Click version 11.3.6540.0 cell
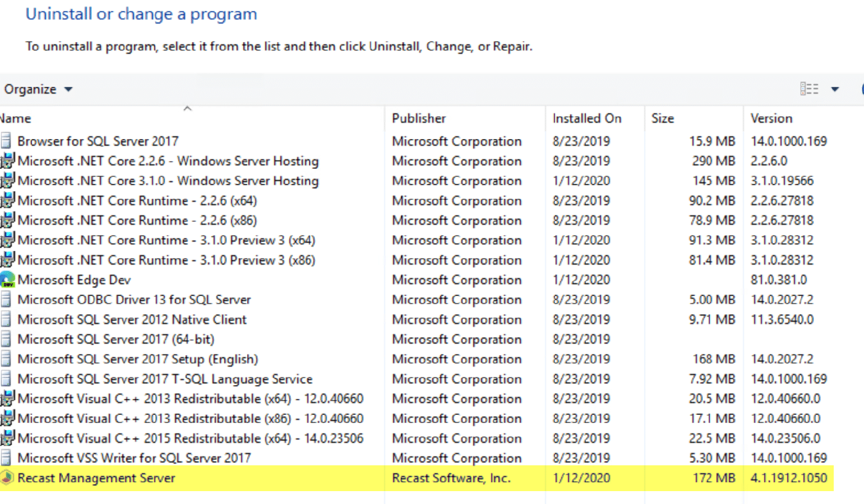This screenshot has width=864, height=504. click(782, 319)
